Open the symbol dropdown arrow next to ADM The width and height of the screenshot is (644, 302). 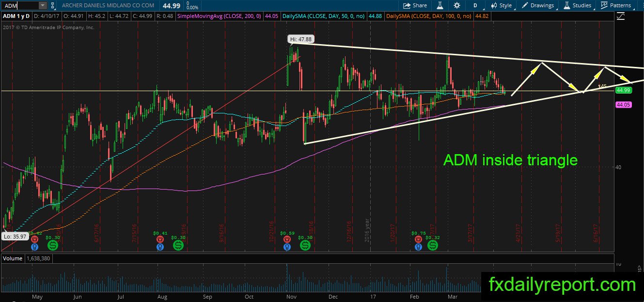tap(43, 5)
